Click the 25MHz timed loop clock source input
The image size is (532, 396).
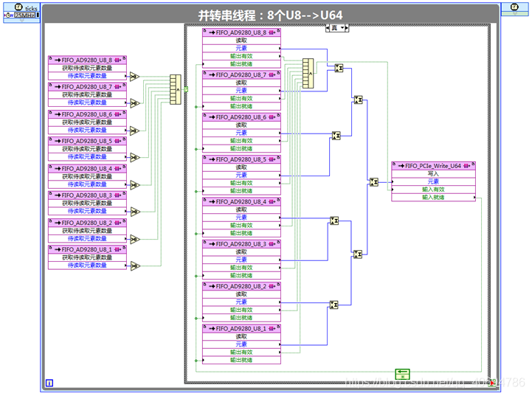coord(24,15)
